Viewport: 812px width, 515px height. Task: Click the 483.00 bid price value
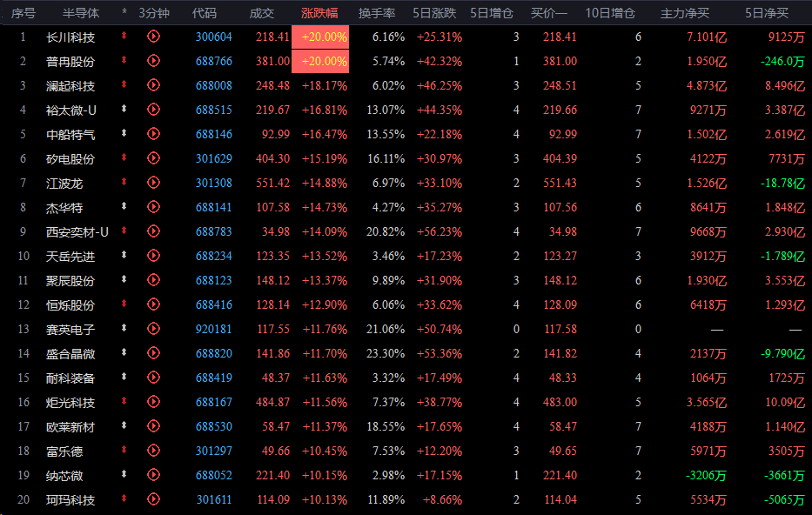point(560,402)
